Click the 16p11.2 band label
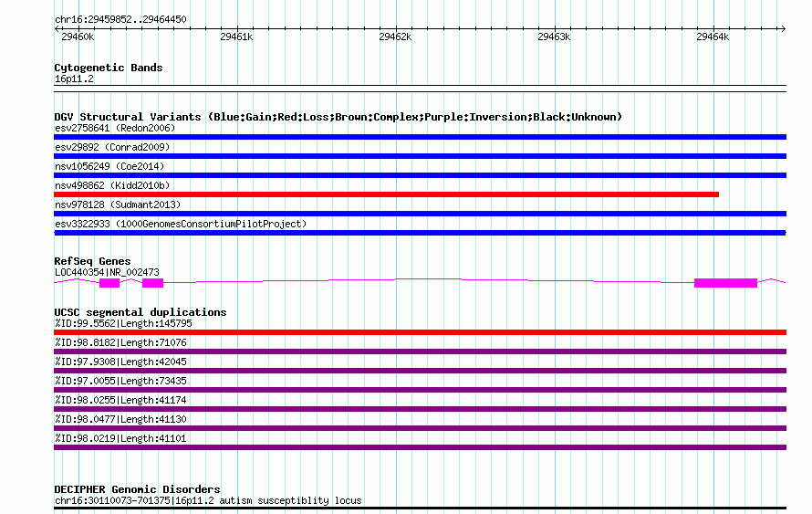Viewport: 812px width, 514px height. click(74, 79)
